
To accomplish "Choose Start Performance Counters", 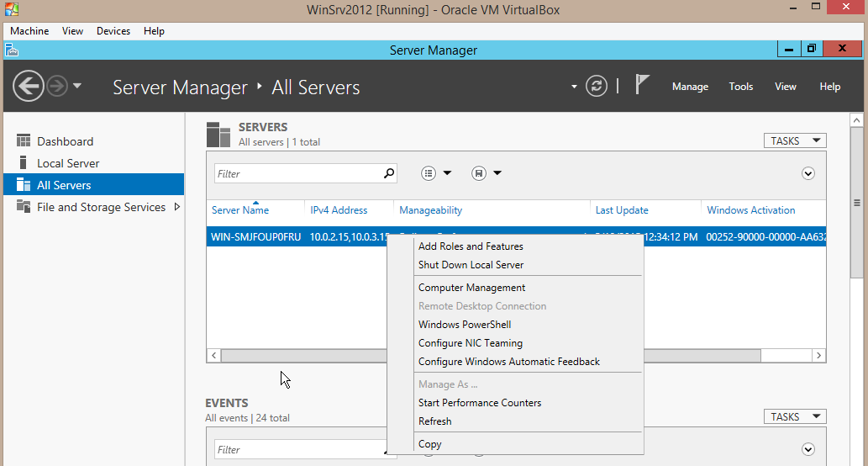I will tap(480, 403).
